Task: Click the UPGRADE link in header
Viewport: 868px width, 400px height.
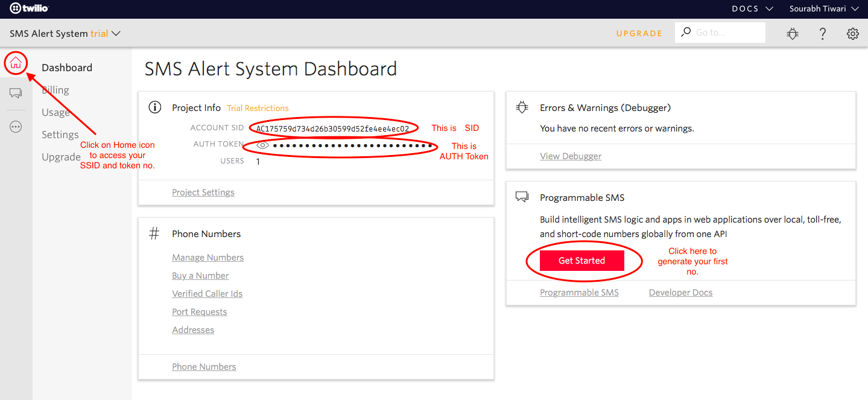Action: 639,33
